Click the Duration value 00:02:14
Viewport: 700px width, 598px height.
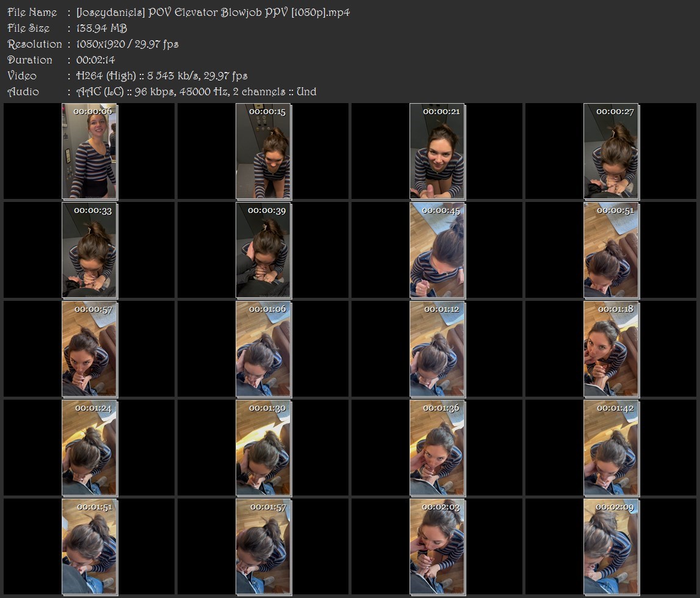pos(96,60)
